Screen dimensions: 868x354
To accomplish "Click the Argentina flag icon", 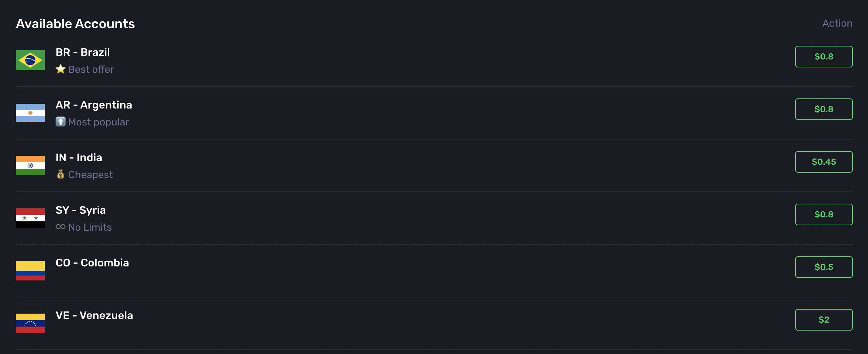I will pyautogui.click(x=30, y=113).
